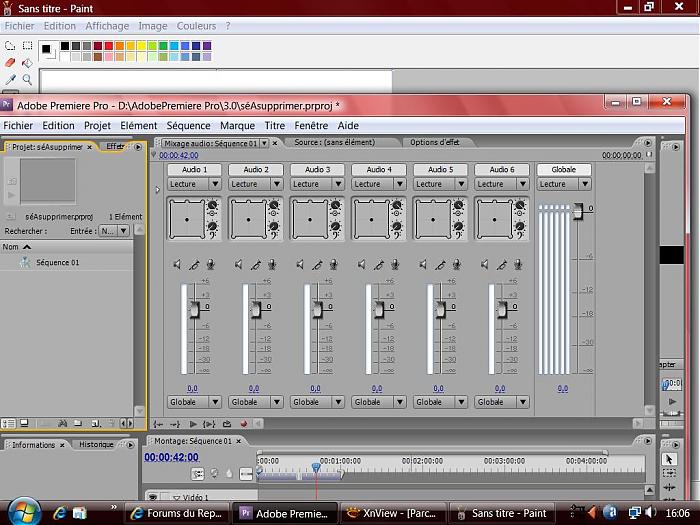
Task: Switch to the Source (sans élément) tab
Action: pos(334,142)
